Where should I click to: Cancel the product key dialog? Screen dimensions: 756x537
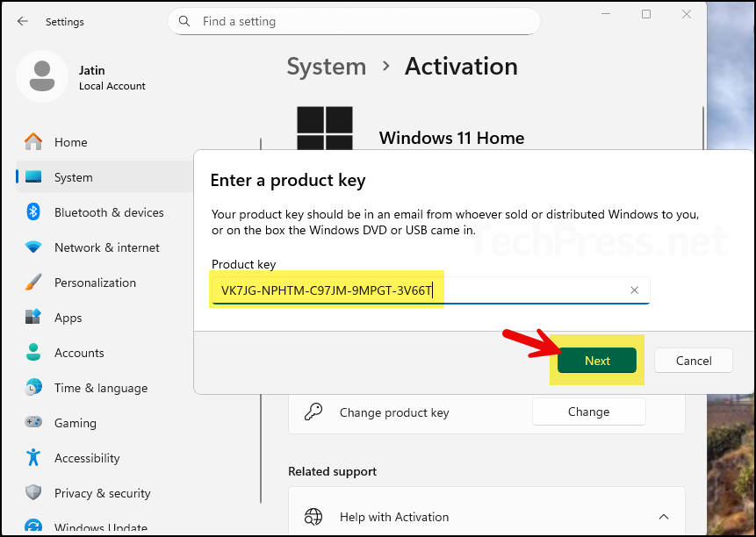[x=694, y=361]
